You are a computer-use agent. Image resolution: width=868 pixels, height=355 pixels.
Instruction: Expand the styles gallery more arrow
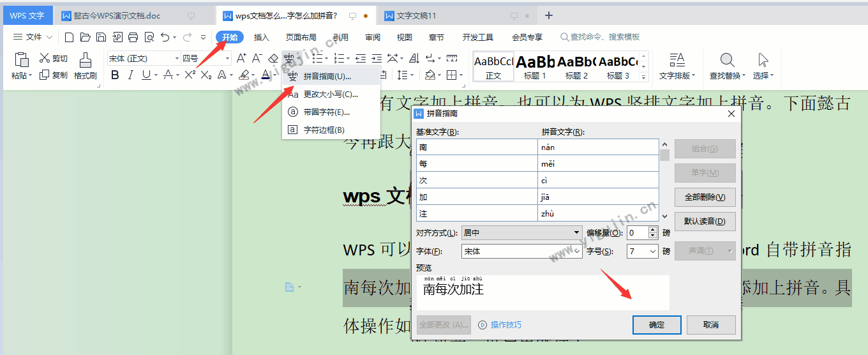[643, 77]
